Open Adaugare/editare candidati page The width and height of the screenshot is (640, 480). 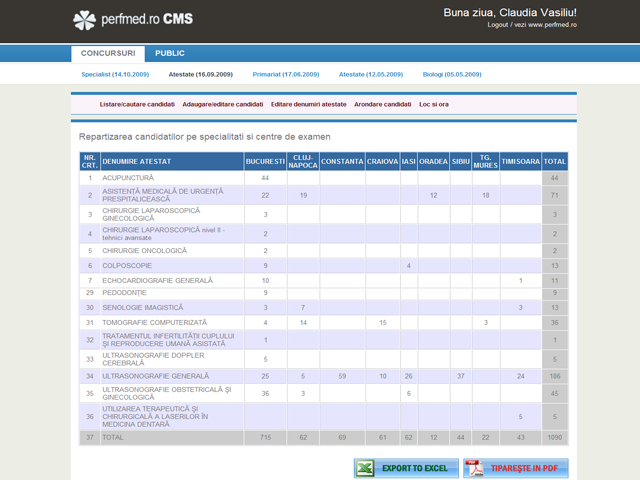(x=223, y=104)
